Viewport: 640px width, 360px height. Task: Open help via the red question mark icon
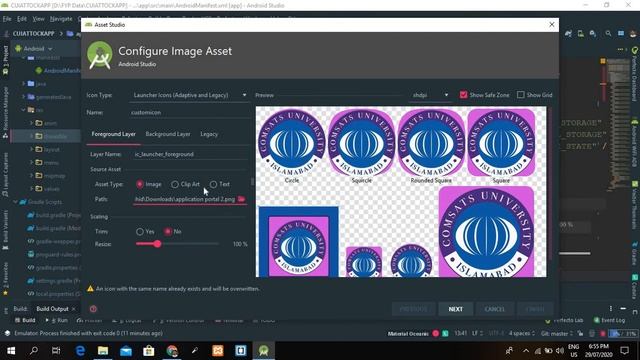93,309
